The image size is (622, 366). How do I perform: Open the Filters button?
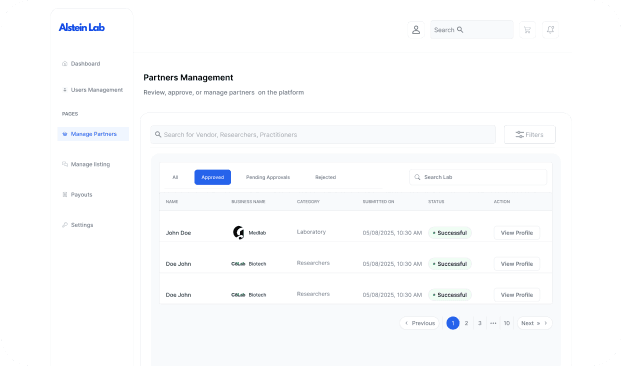point(530,135)
